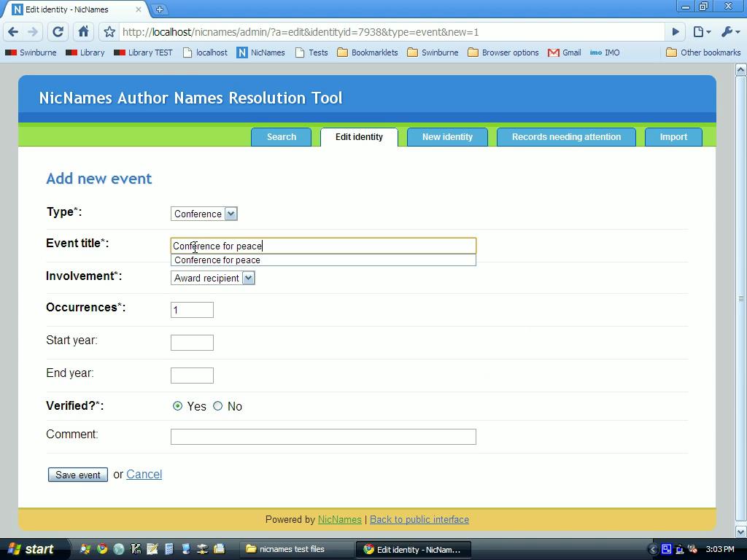The width and height of the screenshot is (747, 560).
Task: Open the page menu icon
Action: 702,32
